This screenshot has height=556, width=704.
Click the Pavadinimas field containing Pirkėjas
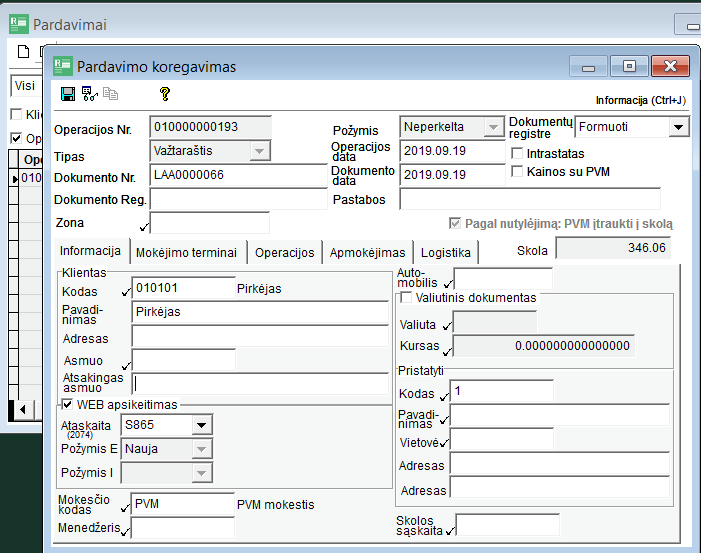[260, 312]
